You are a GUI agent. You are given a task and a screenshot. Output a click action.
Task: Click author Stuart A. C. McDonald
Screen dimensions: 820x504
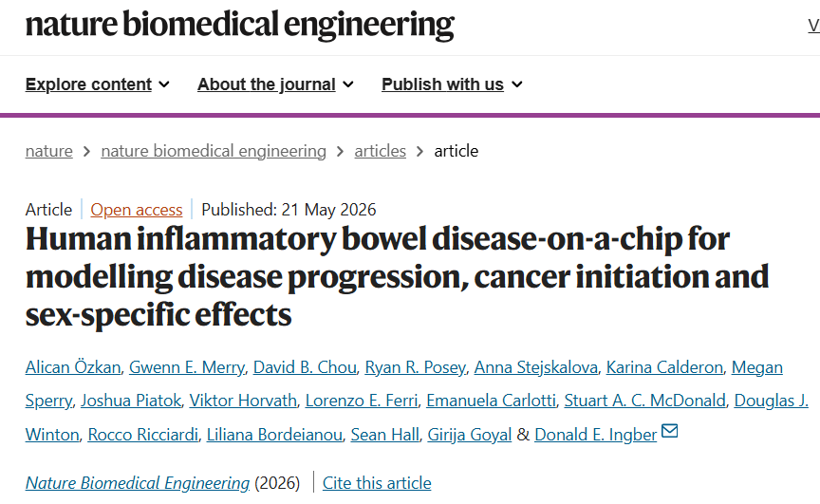click(x=644, y=401)
